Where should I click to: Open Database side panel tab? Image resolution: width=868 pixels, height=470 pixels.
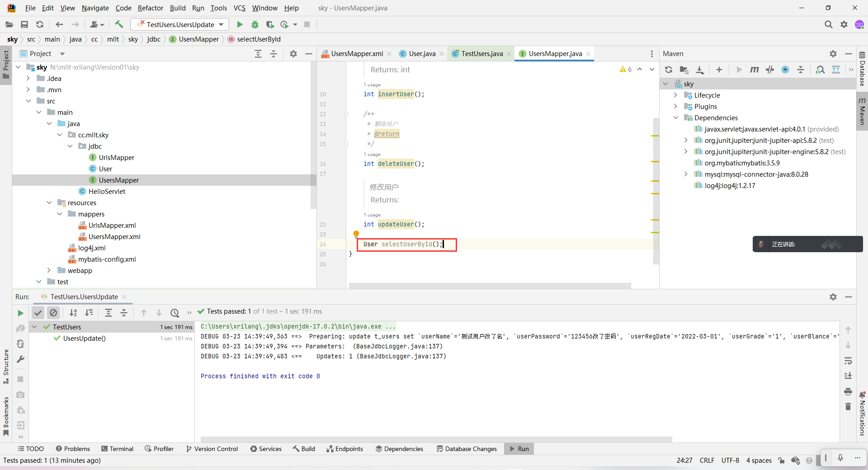(862, 70)
